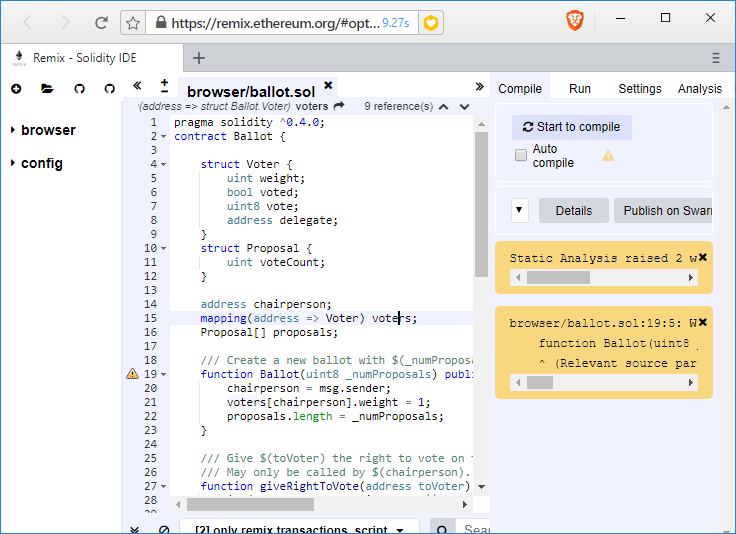Collapse left file panel with double chevron

(137, 85)
